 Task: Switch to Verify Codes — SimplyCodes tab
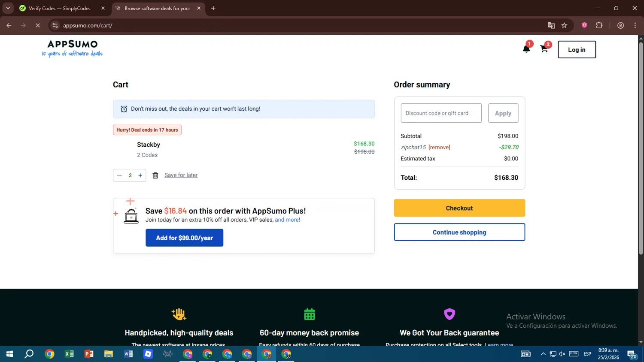[59, 8]
